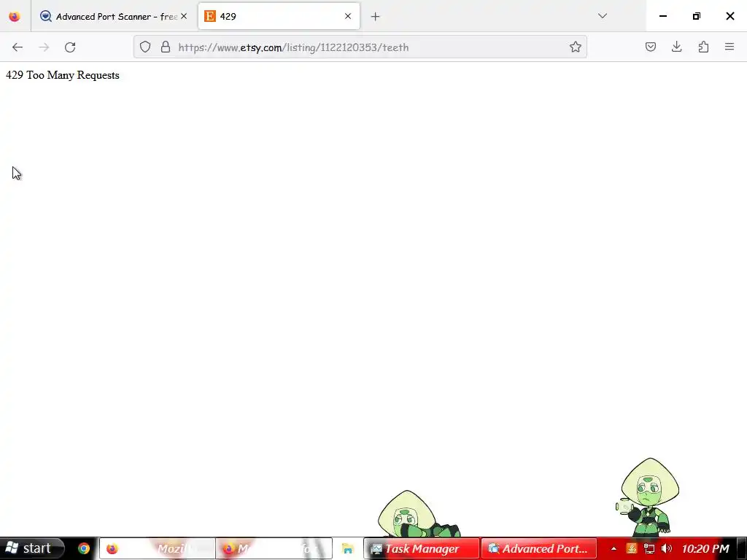The image size is (747, 560).
Task: Open the network tray icon
Action: [x=649, y=549]
